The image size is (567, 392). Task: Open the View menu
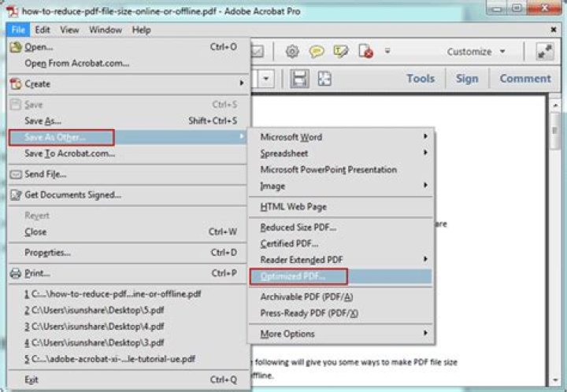(69, 30)
